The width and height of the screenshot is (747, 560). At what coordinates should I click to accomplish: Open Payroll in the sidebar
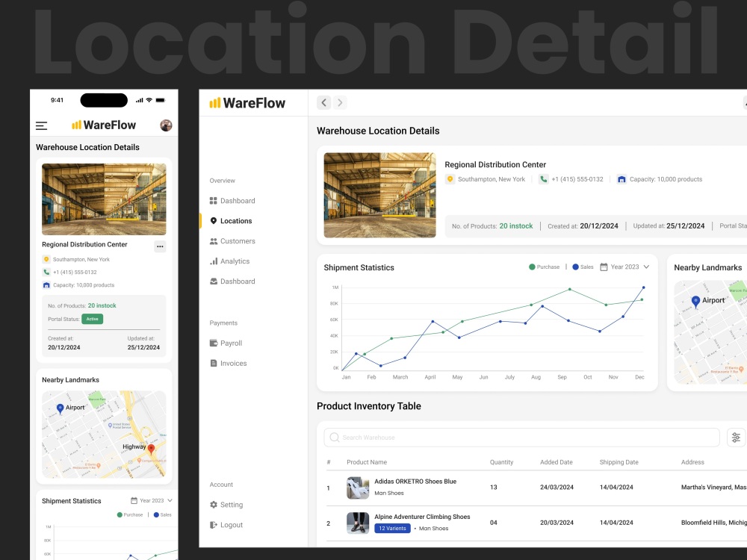pos(226,343)
